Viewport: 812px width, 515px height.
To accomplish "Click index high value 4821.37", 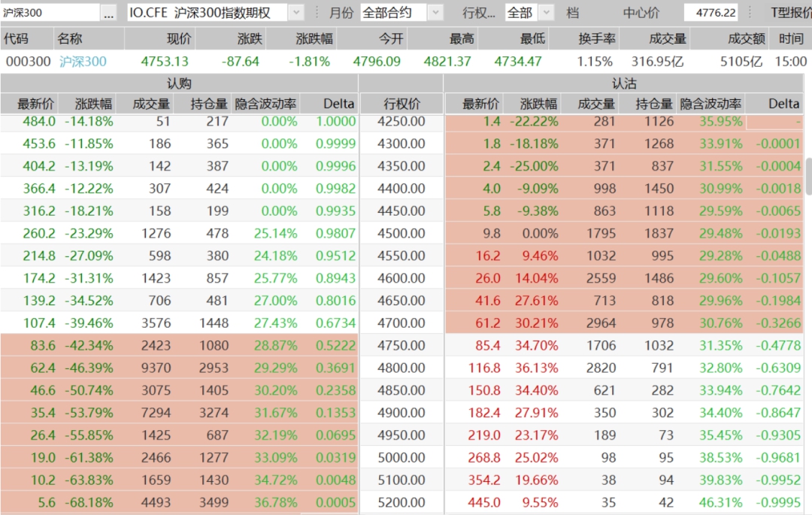I will tap(447, 62).
